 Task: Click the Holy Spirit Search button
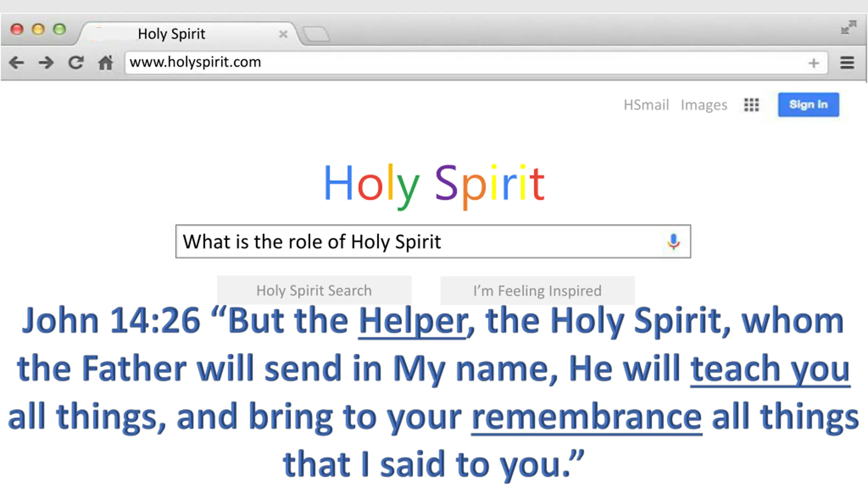314,290
